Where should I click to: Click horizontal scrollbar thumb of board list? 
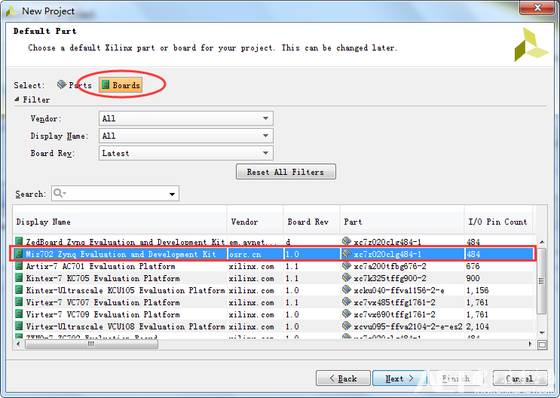click(91, 344)
